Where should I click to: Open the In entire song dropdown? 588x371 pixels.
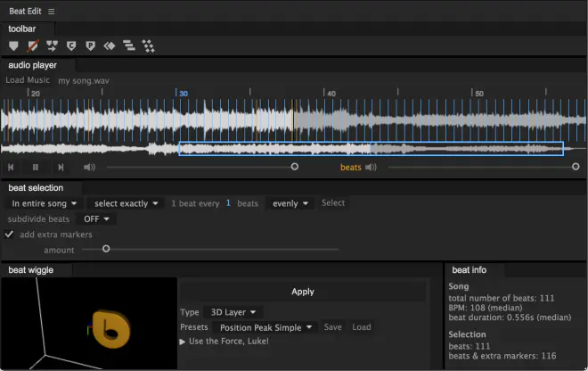click(45, 203)
